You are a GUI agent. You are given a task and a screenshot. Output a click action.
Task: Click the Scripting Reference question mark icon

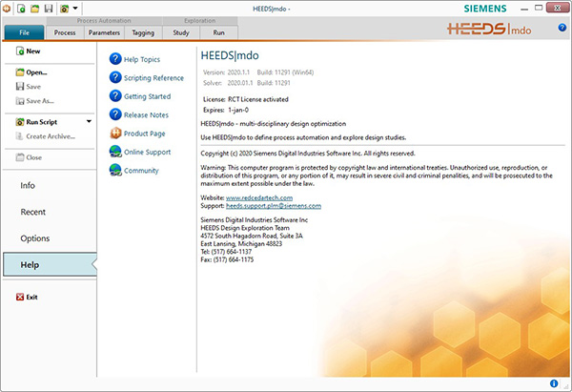pyautogui.click(x=115, y=77)
